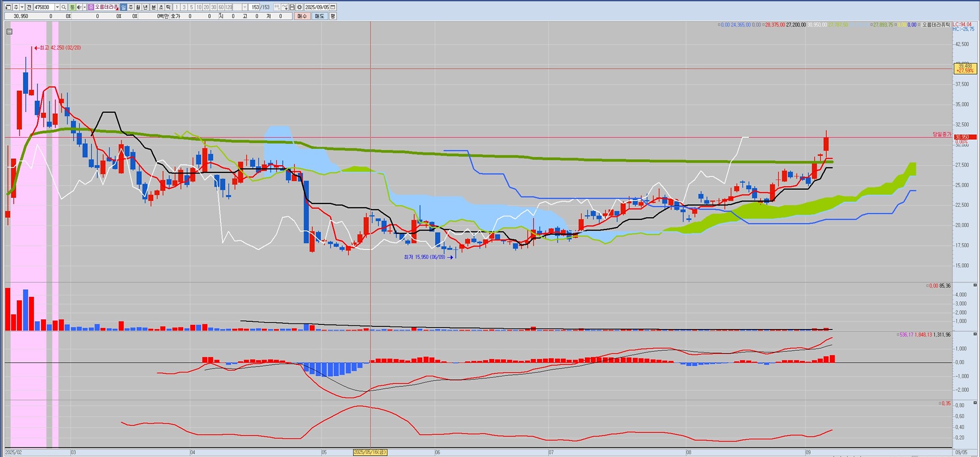
Task: Select the 분 minute chart tab
Action: pyautogui.click(x=154, y=7)
